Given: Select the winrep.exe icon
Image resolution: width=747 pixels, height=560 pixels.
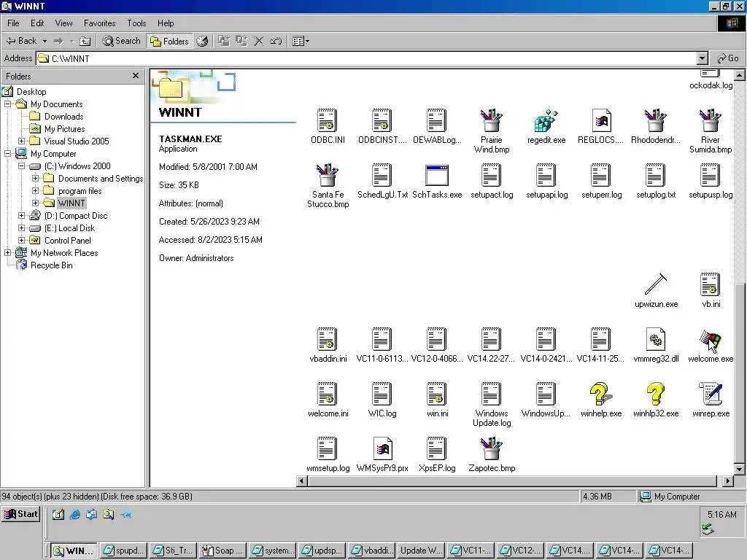Looking at the screenshot, I should click(710, 394).
